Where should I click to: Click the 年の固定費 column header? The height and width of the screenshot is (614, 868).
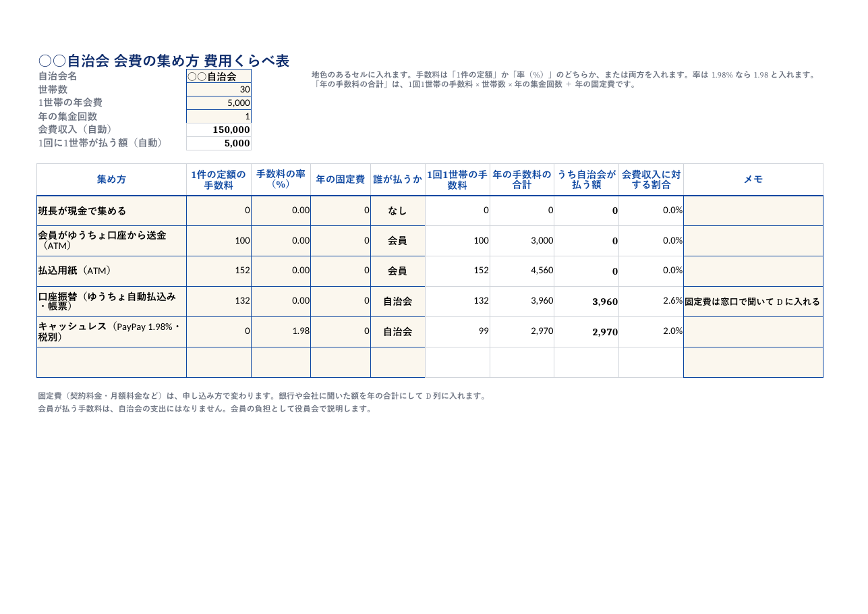341,179
